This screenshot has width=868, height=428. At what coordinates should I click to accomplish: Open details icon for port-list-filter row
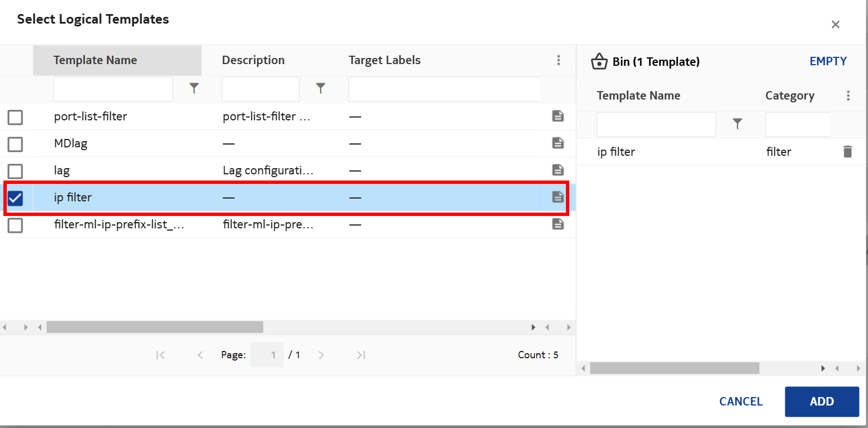557,116
